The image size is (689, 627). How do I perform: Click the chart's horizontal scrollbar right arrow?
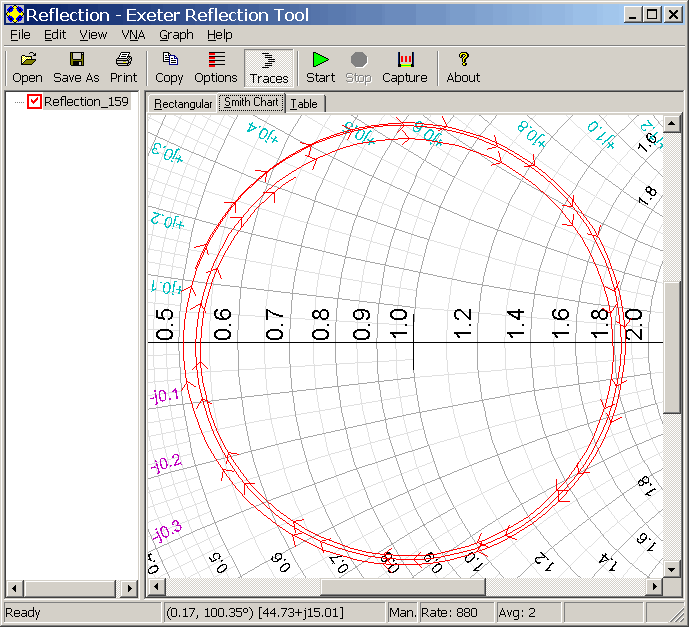(655, 587)
